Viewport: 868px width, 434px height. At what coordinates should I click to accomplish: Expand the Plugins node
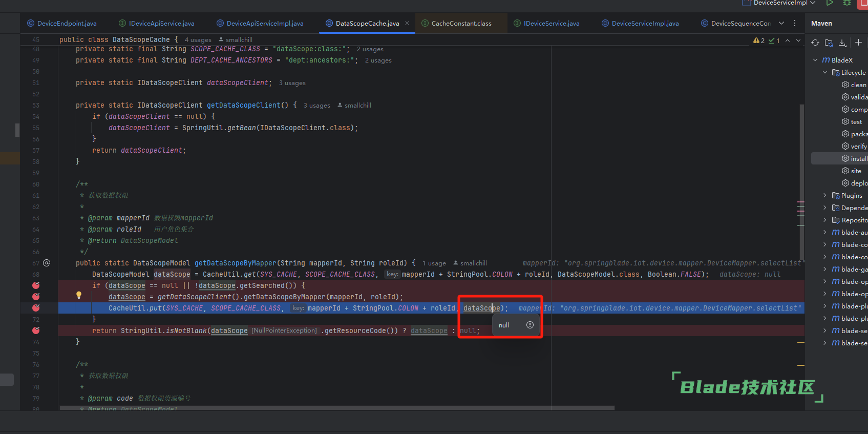click(x=825, y=195)
